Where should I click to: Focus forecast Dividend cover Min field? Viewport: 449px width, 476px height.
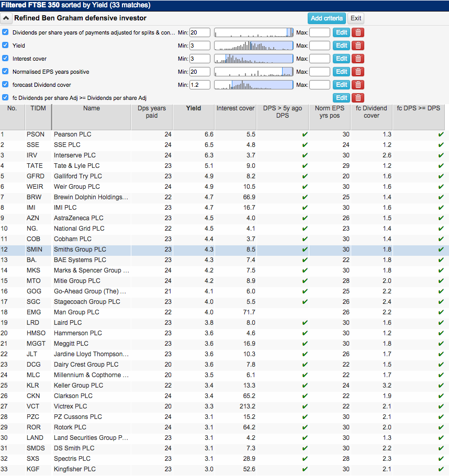199,85
